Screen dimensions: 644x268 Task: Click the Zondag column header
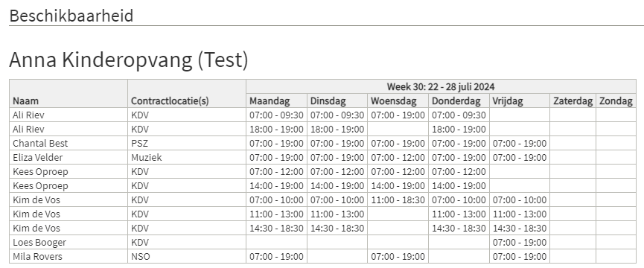point(616,101)
